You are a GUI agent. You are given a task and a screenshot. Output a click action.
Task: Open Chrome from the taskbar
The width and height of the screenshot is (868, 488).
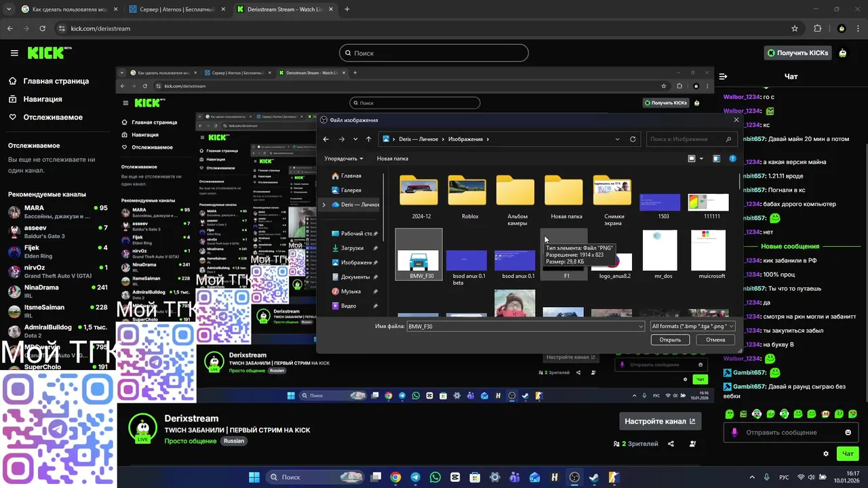tap(395, 477)
